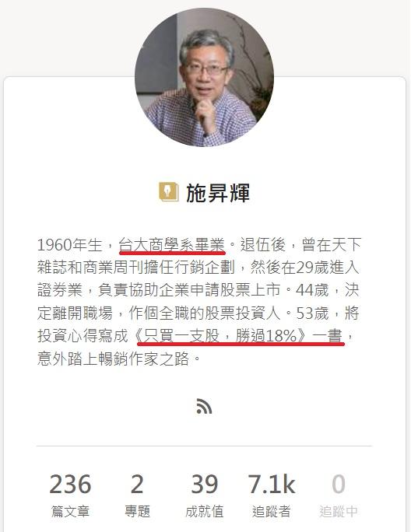Open the 7.1k followers count
Screen dimensions: 411x532
[272, 484]
